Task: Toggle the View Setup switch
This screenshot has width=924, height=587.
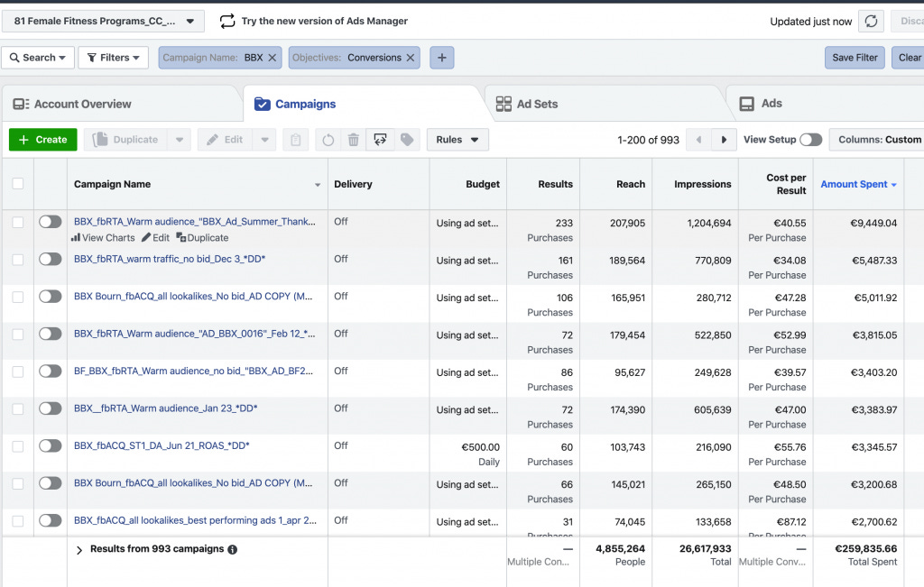Action: pyautogui.click(x=811, y=140)
